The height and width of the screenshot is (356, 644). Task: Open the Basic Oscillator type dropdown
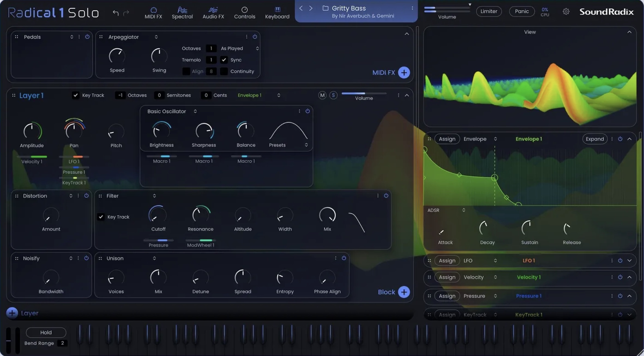click(195, 111)
